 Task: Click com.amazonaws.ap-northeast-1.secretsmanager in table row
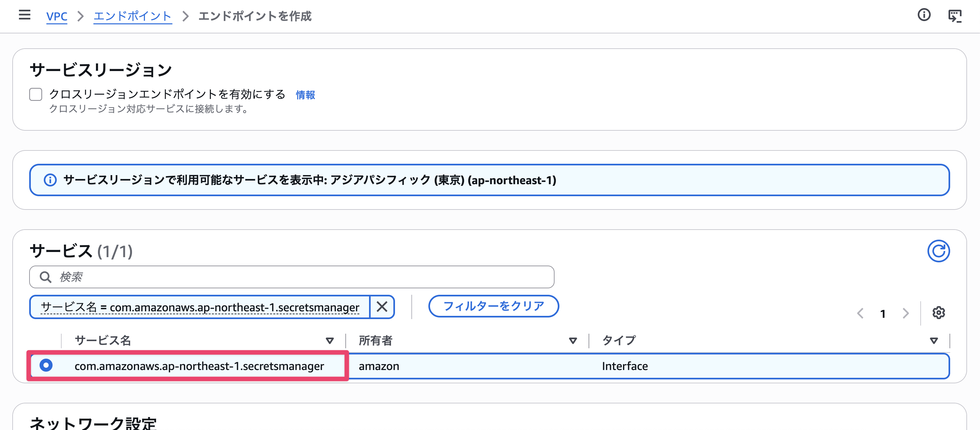pos(199,366)
